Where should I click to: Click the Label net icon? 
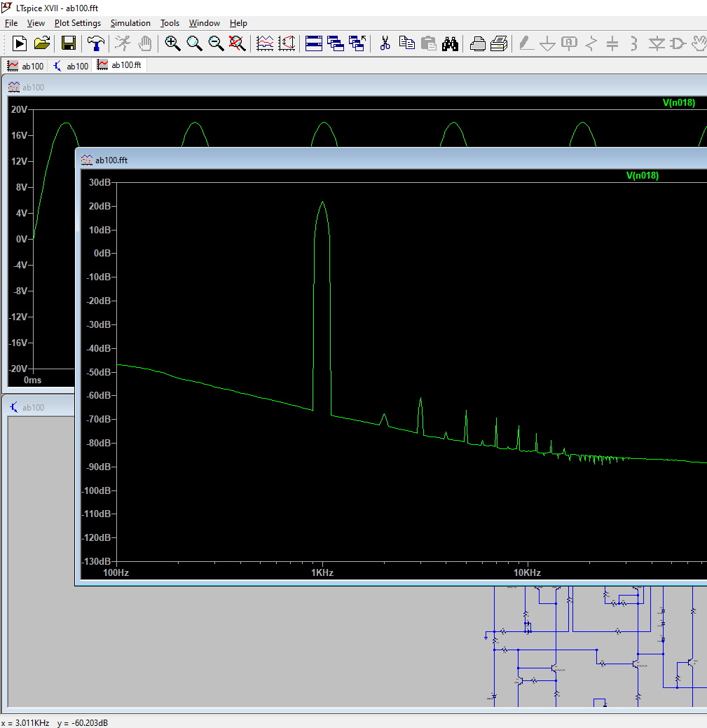(569, 43)
